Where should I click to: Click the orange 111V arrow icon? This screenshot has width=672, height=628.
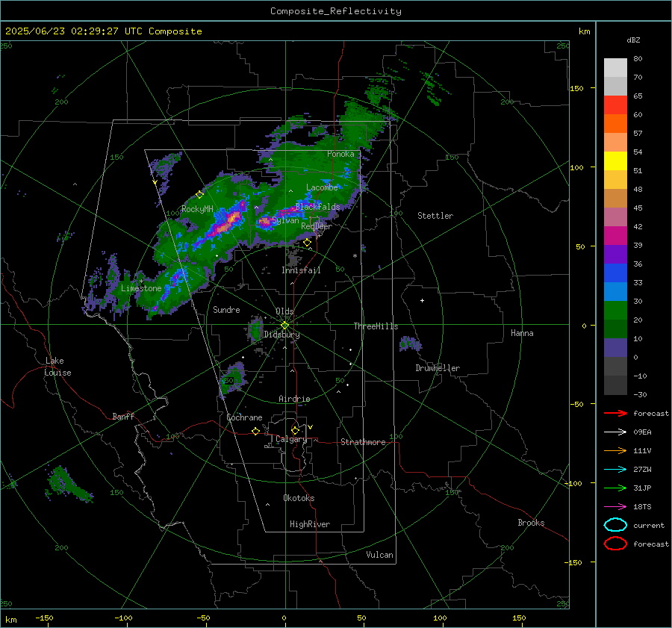(615, 450)
